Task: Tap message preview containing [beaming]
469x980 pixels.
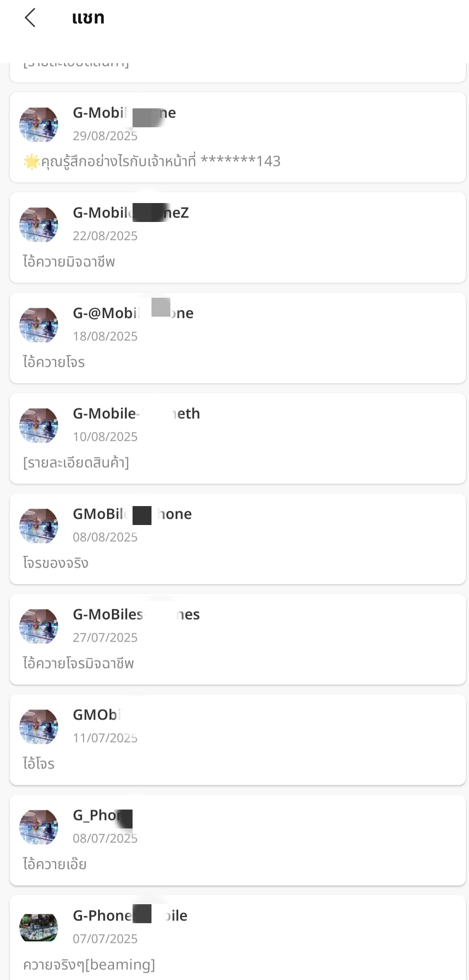Action: point(89,965)
